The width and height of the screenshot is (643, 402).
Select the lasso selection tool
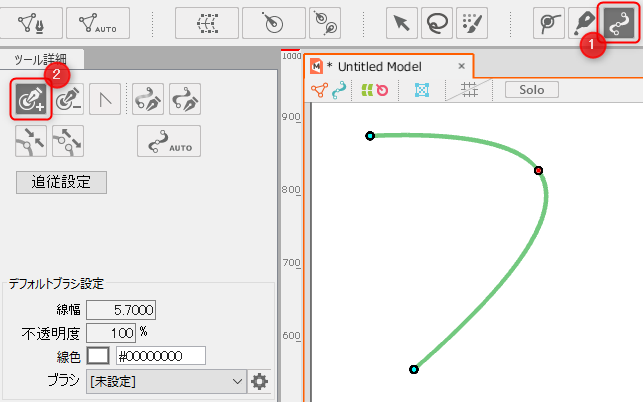click(435, 21)
